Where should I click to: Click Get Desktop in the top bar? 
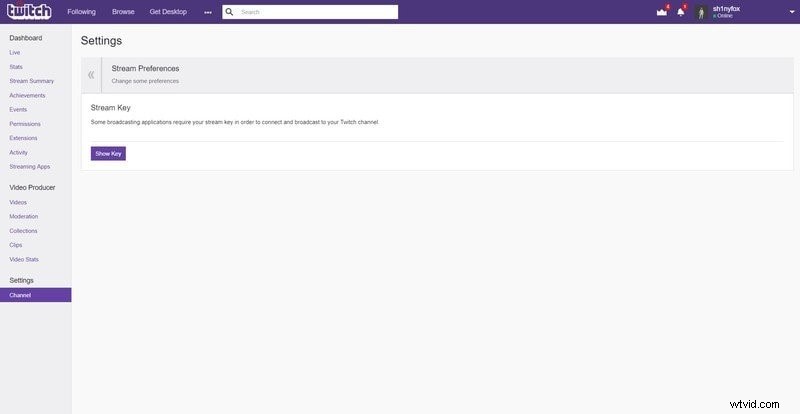168,12
